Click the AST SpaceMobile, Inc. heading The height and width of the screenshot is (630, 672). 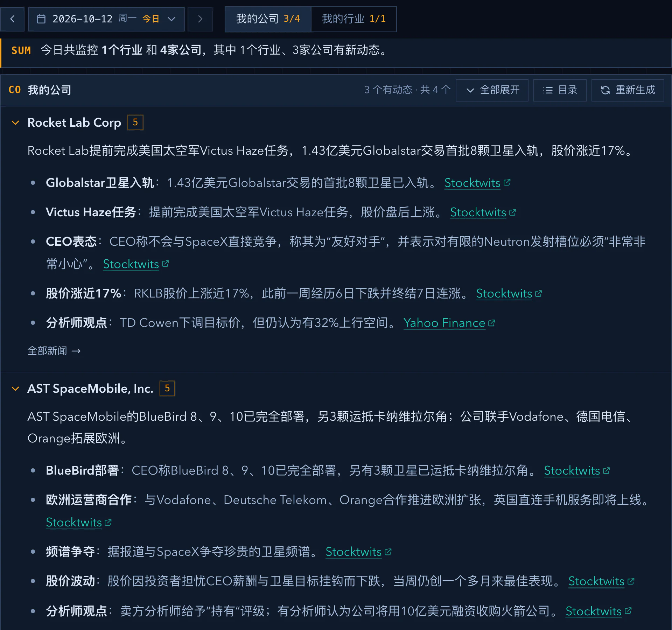(90, 388)
